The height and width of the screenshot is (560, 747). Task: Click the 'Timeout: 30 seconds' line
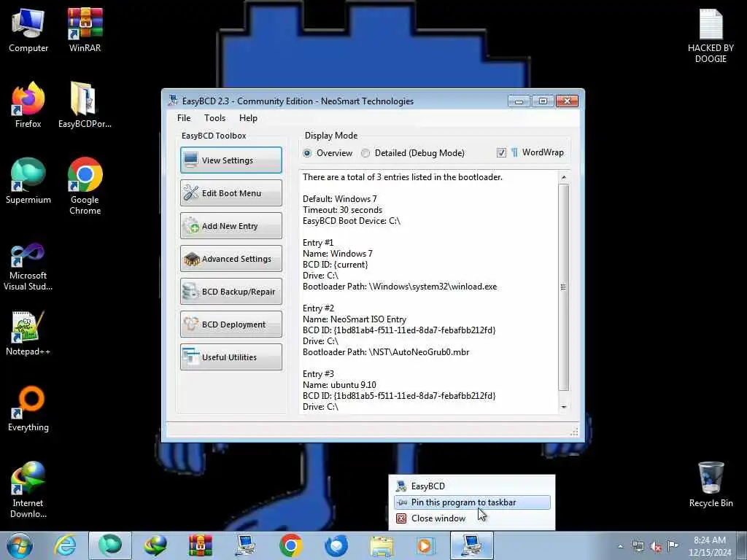(343, 210)
